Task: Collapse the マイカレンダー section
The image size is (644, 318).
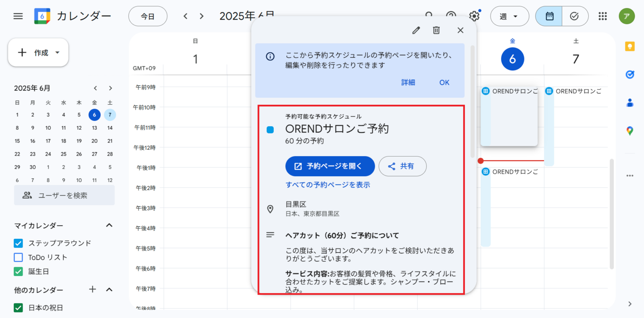Action: [109, 225]
